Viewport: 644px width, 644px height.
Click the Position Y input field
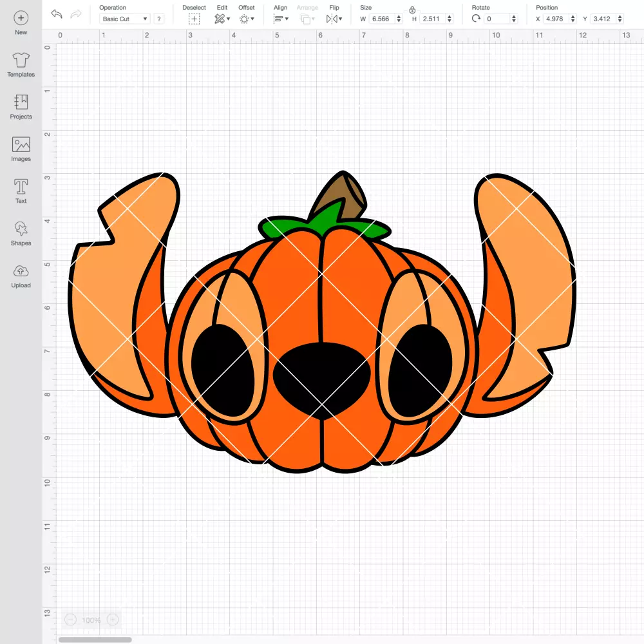(x=603, y=19)
